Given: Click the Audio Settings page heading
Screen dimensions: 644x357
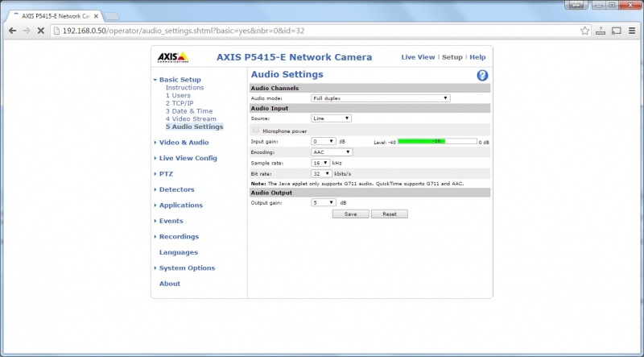Looking at the screenshot, I should (x=287, y=74).
